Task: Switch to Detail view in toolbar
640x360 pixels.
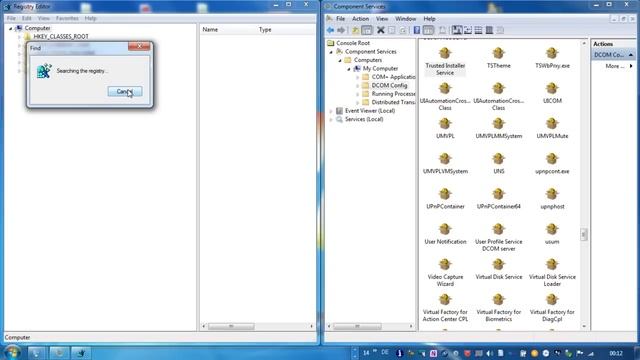Action: [x=489, y=30]
